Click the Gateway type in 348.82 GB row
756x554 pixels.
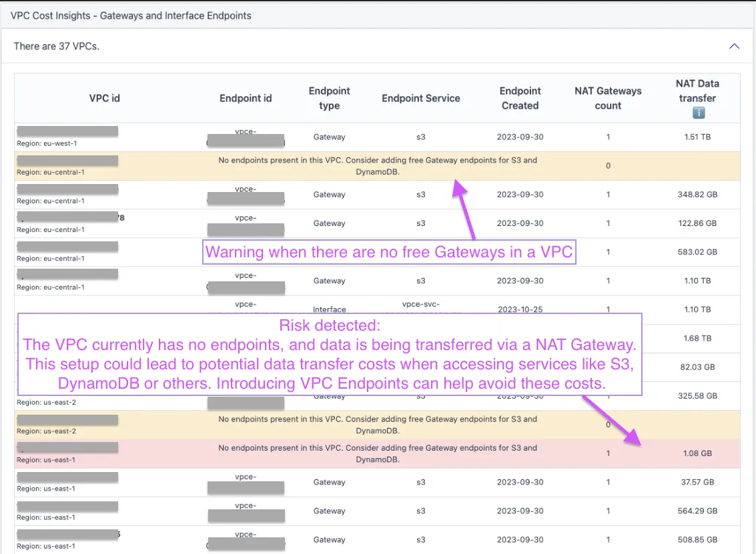[330, 195]
